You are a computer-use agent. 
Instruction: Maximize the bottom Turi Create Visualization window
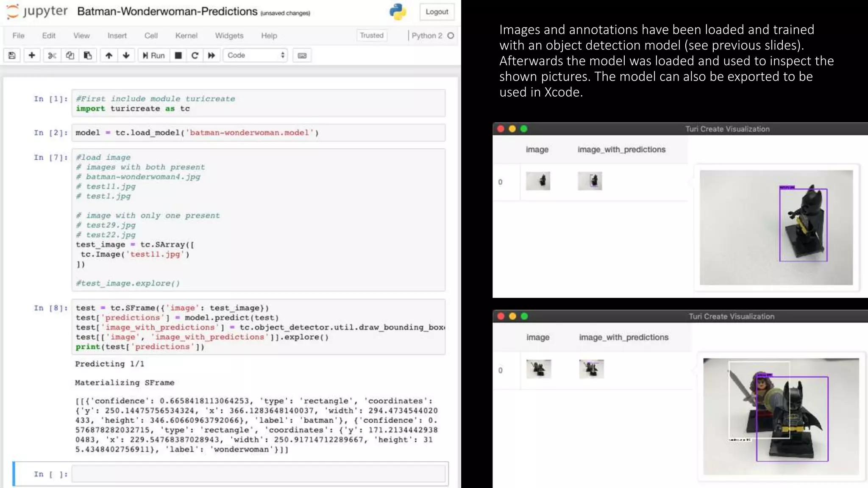(524, 316)
